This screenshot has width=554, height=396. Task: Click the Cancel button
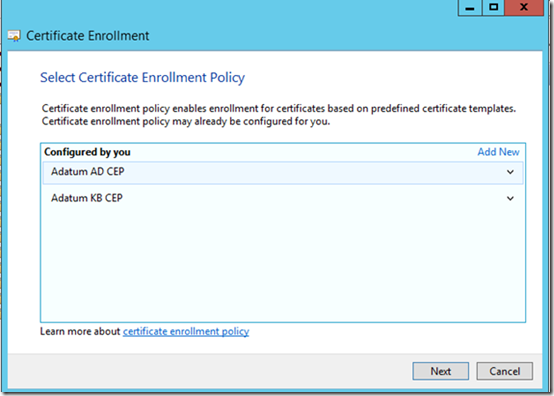coord(505,371)
